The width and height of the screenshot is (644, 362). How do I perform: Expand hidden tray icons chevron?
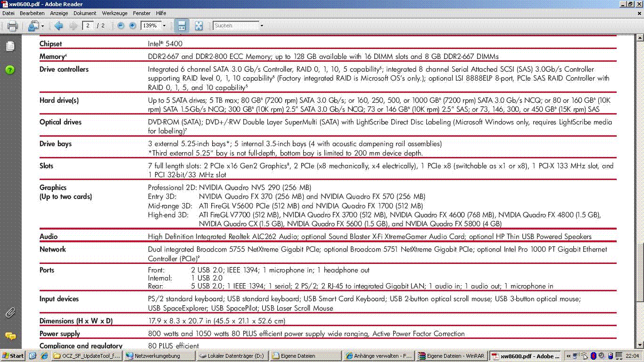tap(569, 356)
